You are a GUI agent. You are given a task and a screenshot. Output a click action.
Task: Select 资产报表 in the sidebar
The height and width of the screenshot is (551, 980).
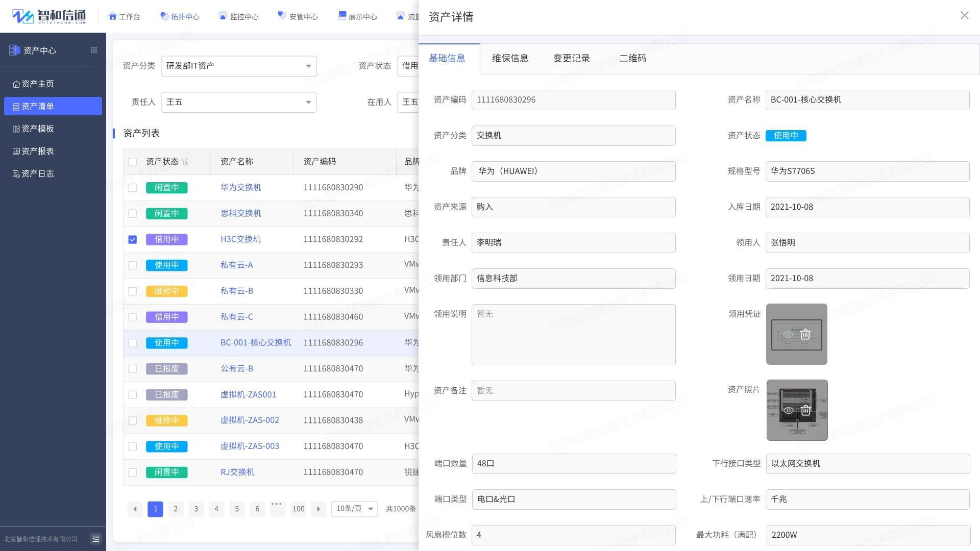click(x=38, y=152)
